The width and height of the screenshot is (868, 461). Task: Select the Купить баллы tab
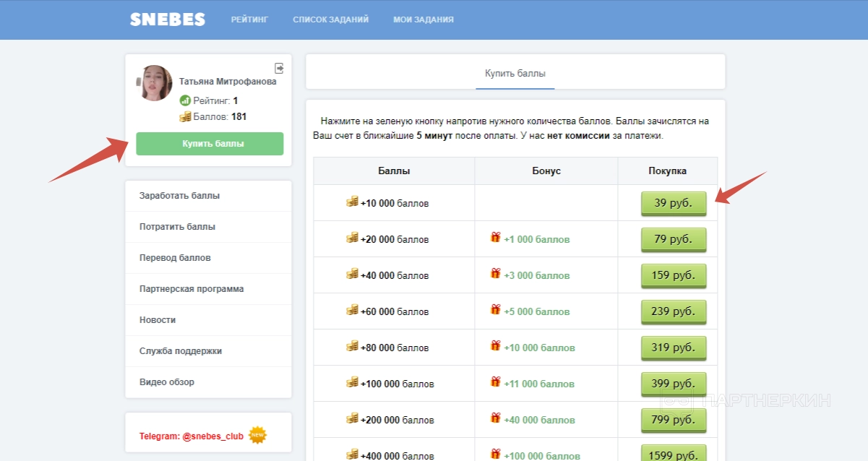tap(515, 74)
